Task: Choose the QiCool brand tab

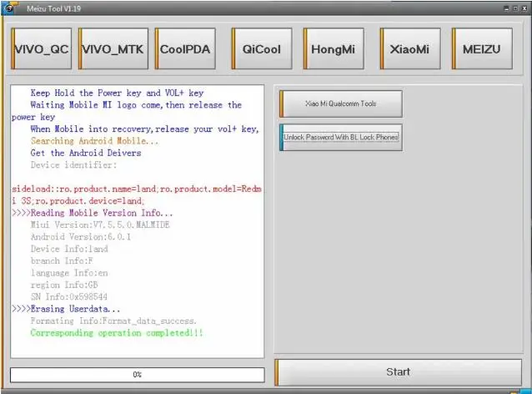Action: tap(262, 49)
